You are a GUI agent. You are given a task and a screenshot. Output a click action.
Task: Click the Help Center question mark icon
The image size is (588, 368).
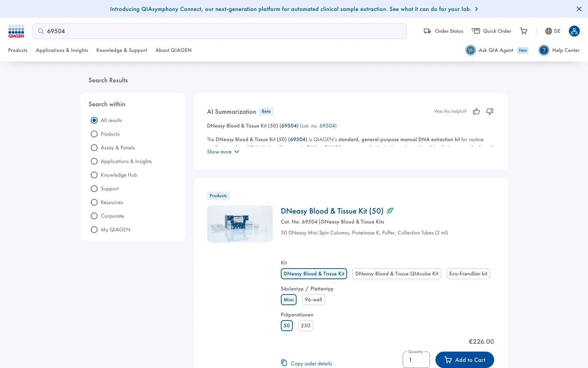point(544,50)
